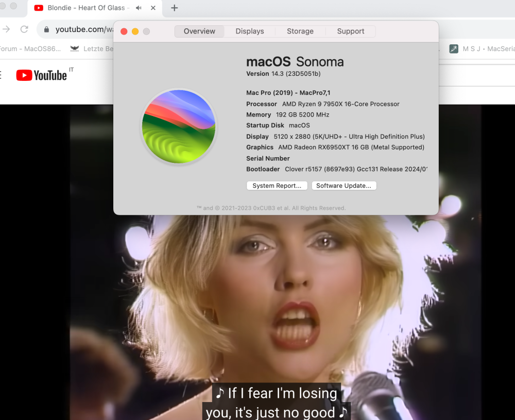Open a new Chrome tab
This screenshot has height=420, width=515.
click(x=175, y=8)
